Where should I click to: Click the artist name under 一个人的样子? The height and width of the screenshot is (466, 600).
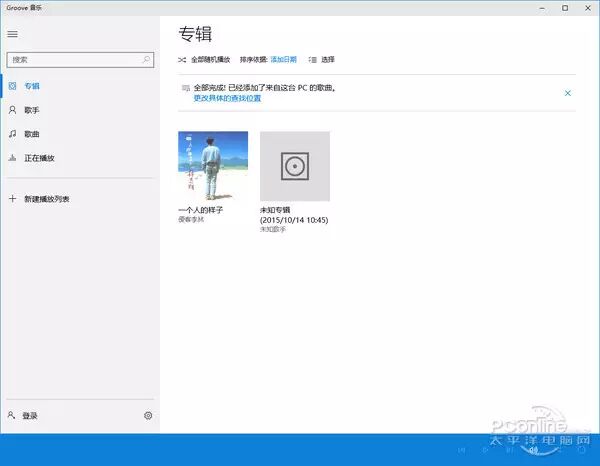[x=191, y=220]
